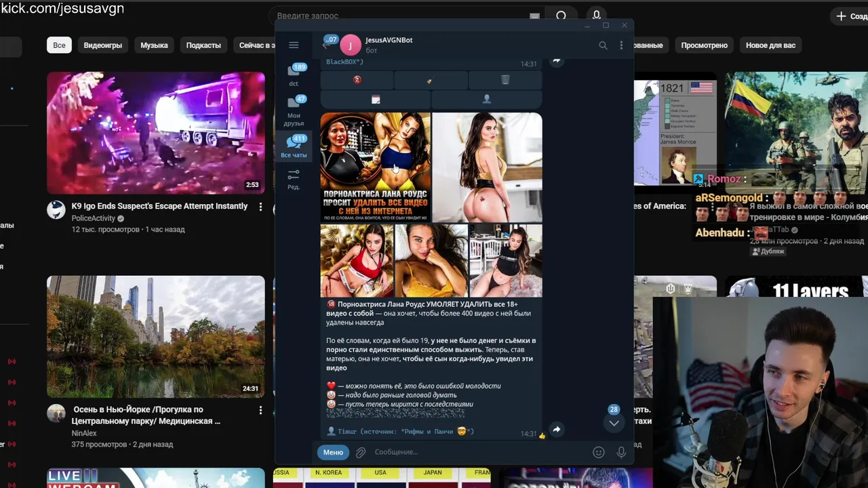The height and width of the screenshot is (488, 868).
Task: Click the thumbs-up reaction on the post
Action: pos(542,435)
